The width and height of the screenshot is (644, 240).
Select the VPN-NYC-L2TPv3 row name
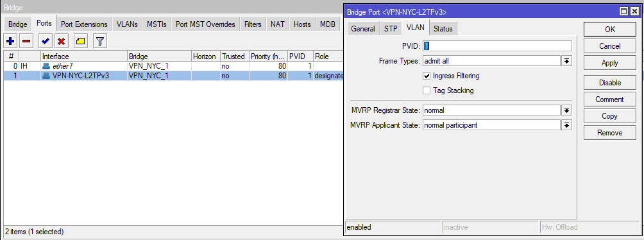pyautogui.click(x=81, y=76)
